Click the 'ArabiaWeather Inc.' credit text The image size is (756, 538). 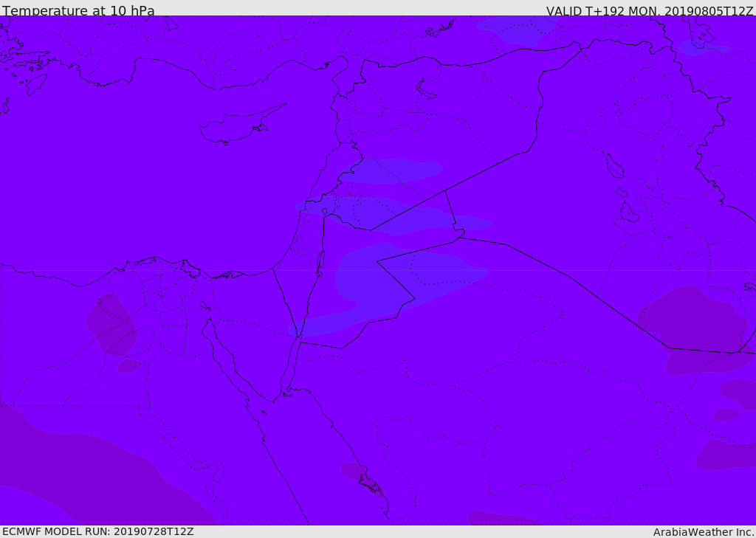(704, 532)
